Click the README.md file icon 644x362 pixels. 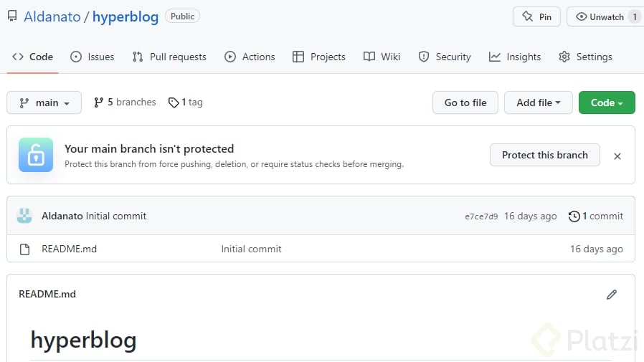[x=24, y=249]
